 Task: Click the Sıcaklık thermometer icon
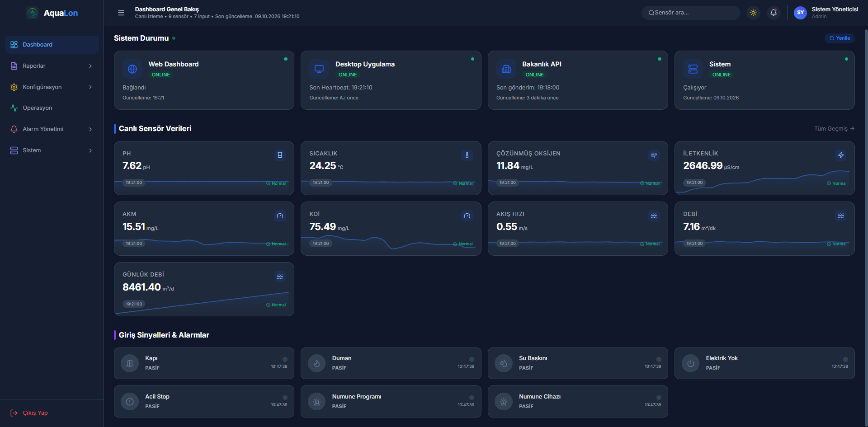pyautogui.click(x=467, y=155)
